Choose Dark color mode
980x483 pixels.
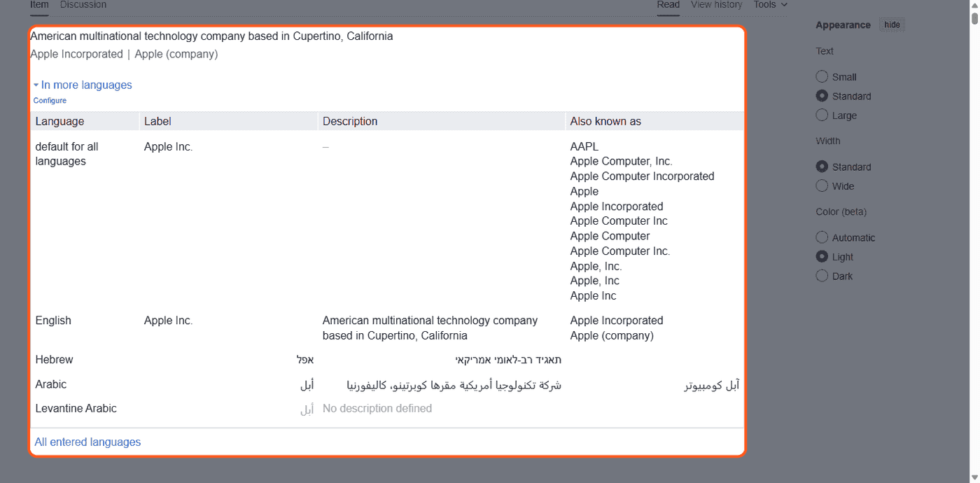click(822, 276)
